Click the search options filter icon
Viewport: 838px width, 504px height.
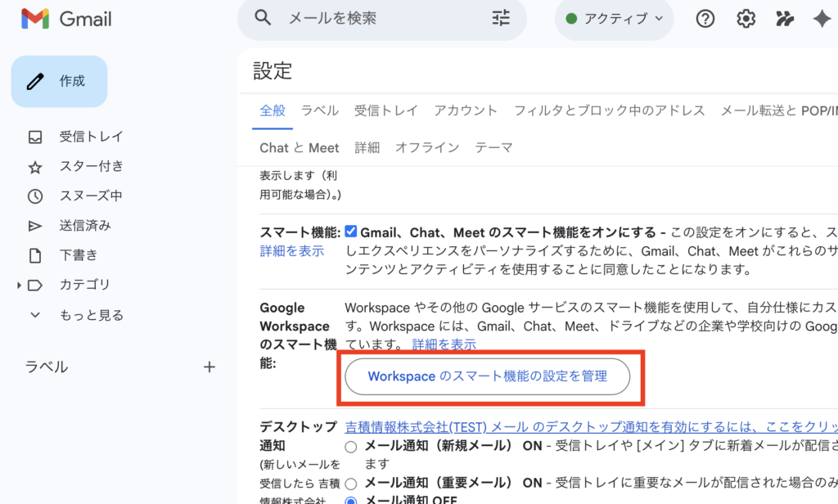tap(501, 18)
